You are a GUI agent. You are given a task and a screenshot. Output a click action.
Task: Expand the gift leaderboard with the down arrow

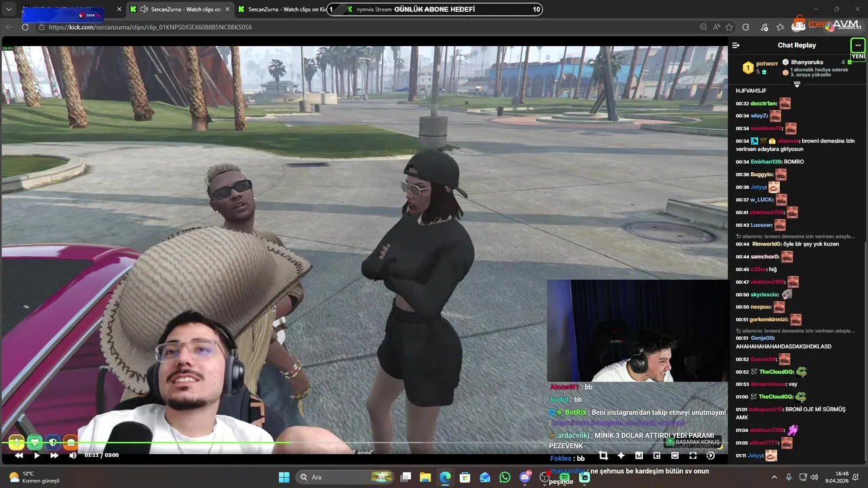point(797,85)
